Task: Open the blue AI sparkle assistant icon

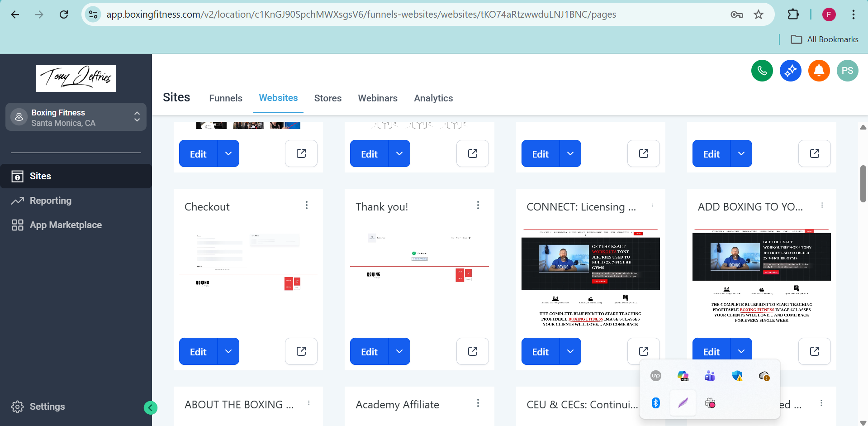Action: pyautogui.click(x=790, y=71)
